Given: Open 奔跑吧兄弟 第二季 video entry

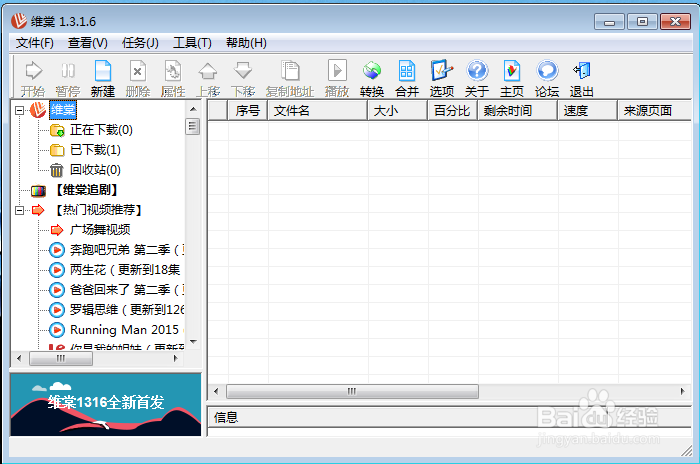Looking at the screenshot, I should tap(116, 250).
